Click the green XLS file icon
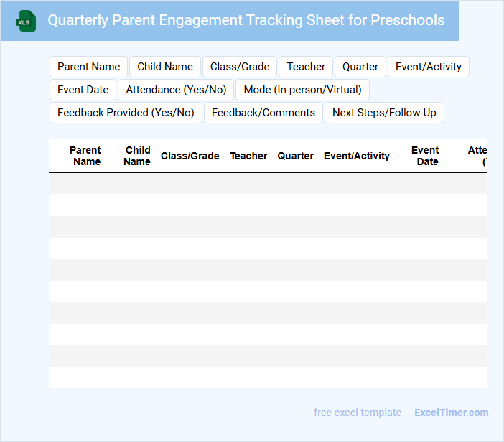 coord(27,21)
